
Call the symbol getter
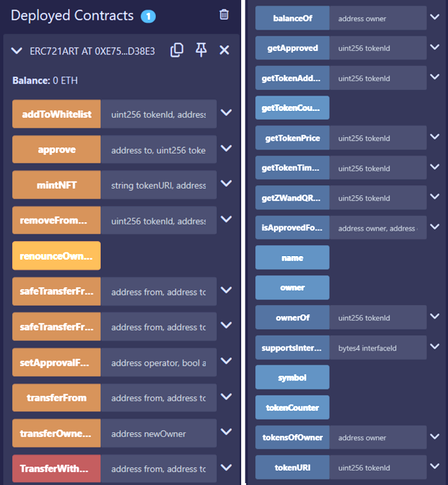292,378
